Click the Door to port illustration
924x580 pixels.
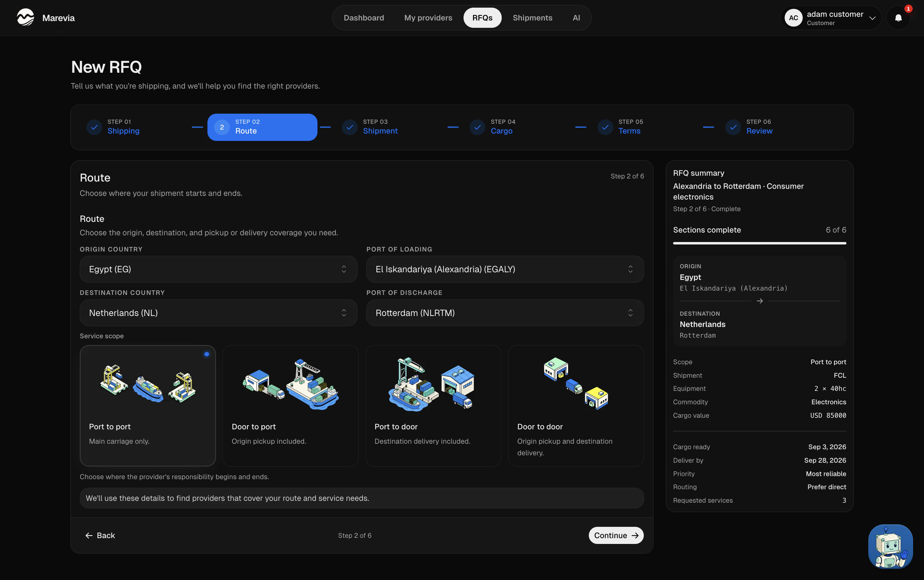[x=291, y=384]
